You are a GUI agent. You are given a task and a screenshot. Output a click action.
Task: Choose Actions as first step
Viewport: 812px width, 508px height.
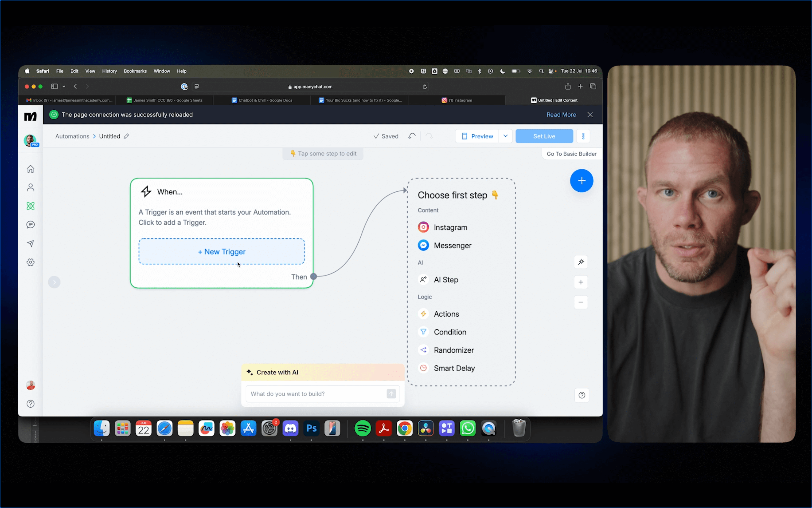click(x=438, y=314)
